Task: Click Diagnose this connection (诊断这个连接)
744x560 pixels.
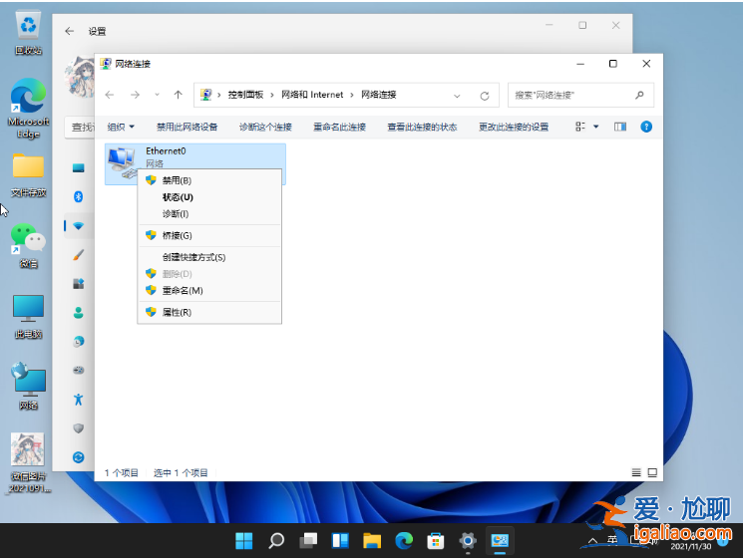Action: 265,128
